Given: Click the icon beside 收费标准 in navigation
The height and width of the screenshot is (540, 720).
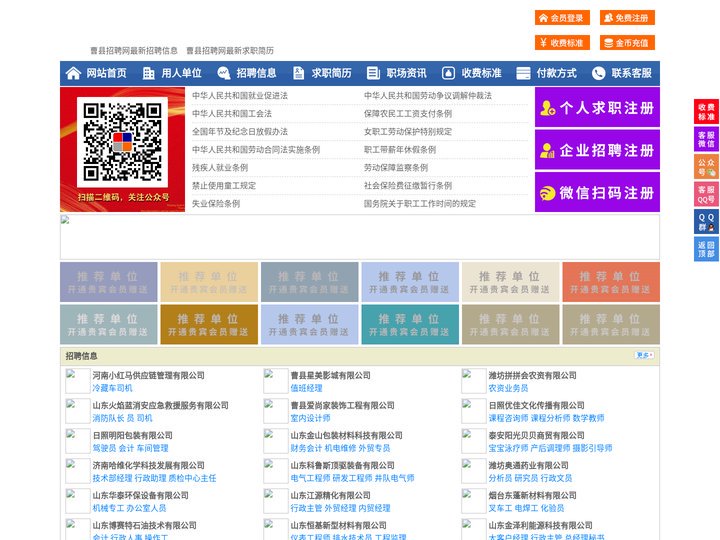Looking at the screenshot, I should point(448,73).
